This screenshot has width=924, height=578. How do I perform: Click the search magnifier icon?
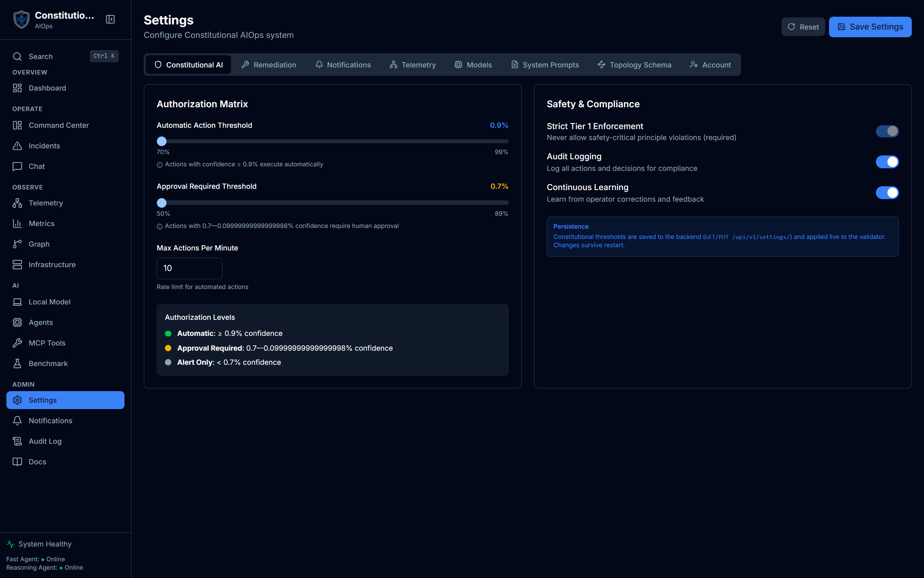click(x=17, y=57)
